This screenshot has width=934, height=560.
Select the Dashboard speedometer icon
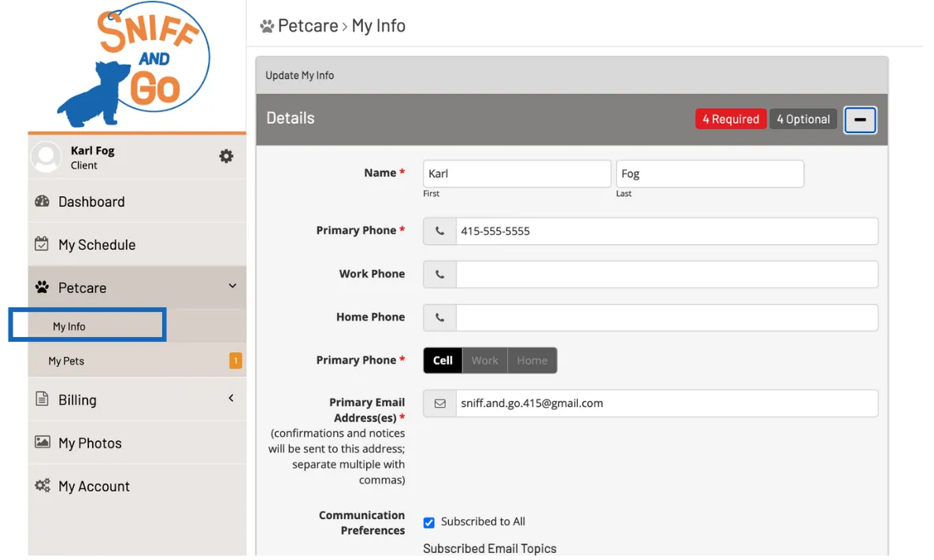[43, 201]
